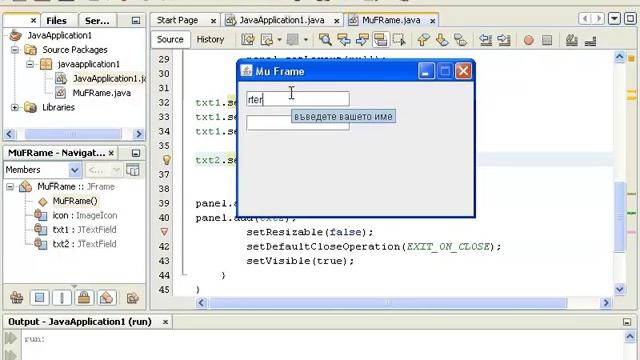Show opened documents list dropdown

click(614, 19)
